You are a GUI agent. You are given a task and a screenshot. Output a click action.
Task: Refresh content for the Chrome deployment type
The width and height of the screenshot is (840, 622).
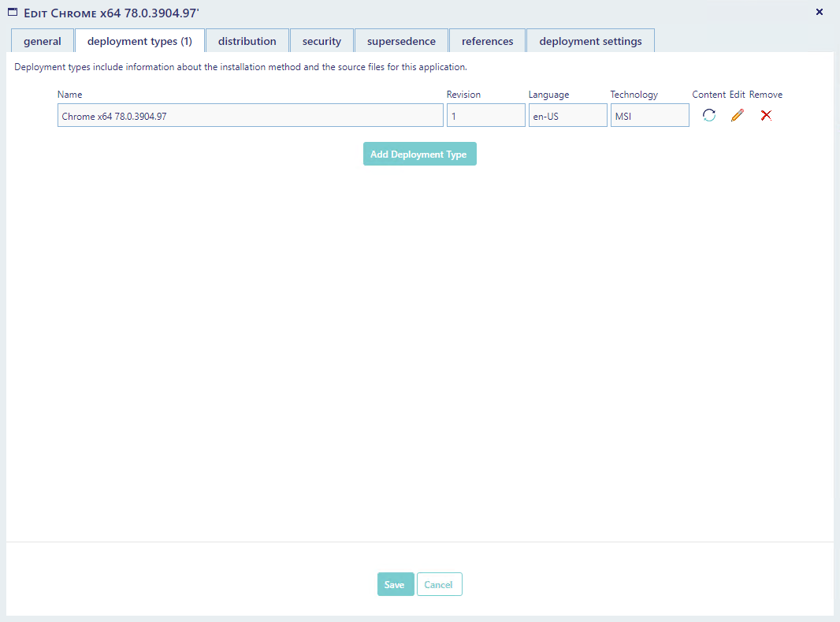point(709,115)
